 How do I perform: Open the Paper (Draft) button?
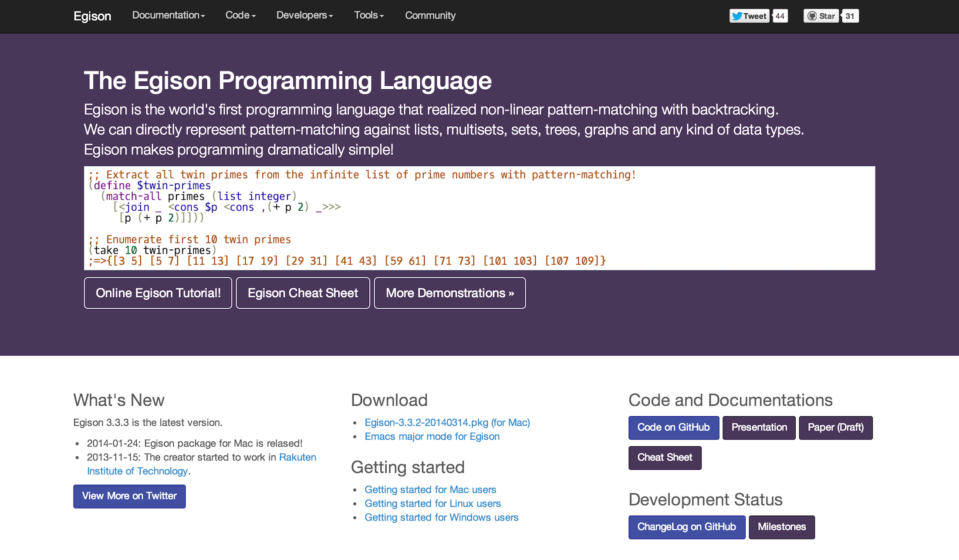[836, 428]
